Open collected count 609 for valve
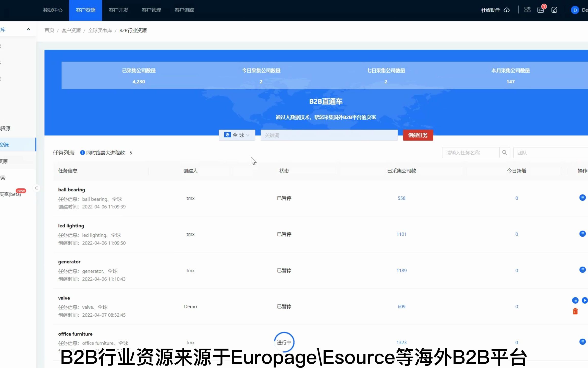 401,306
